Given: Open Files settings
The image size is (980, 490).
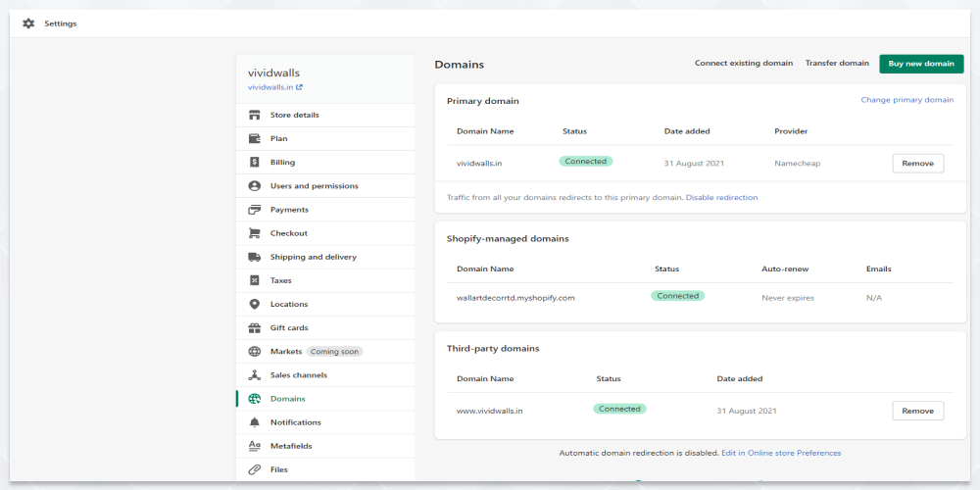Looking at the screenshot, I should [x=325, y=469].
